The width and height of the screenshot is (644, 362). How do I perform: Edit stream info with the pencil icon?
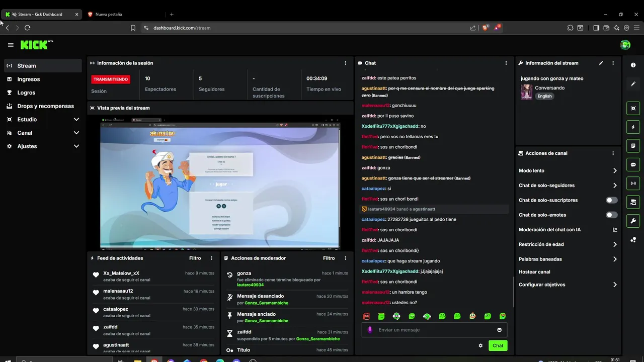point(601,63)
